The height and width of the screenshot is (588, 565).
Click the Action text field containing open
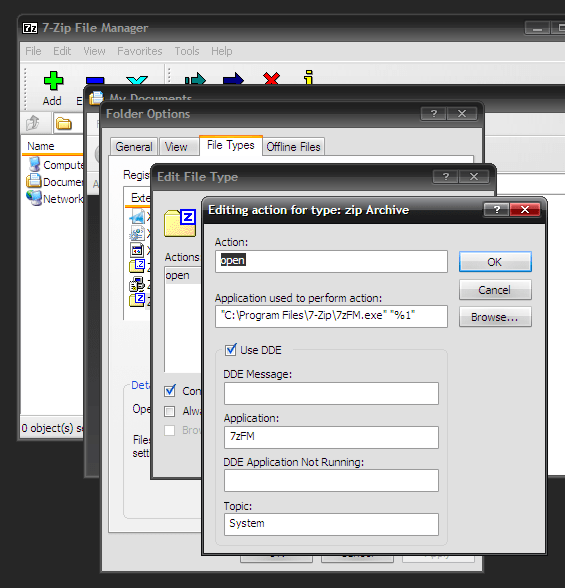331,261
